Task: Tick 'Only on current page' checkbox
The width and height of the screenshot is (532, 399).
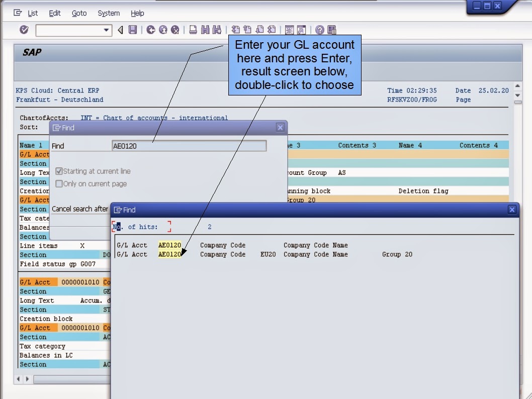Action: tap(59, 184)
